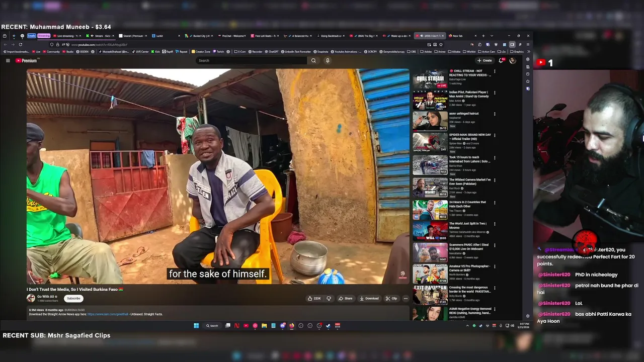Open the Creator Zone bookmark folder
The height and width of the screenshot is (362, 644).
point(201,51)
